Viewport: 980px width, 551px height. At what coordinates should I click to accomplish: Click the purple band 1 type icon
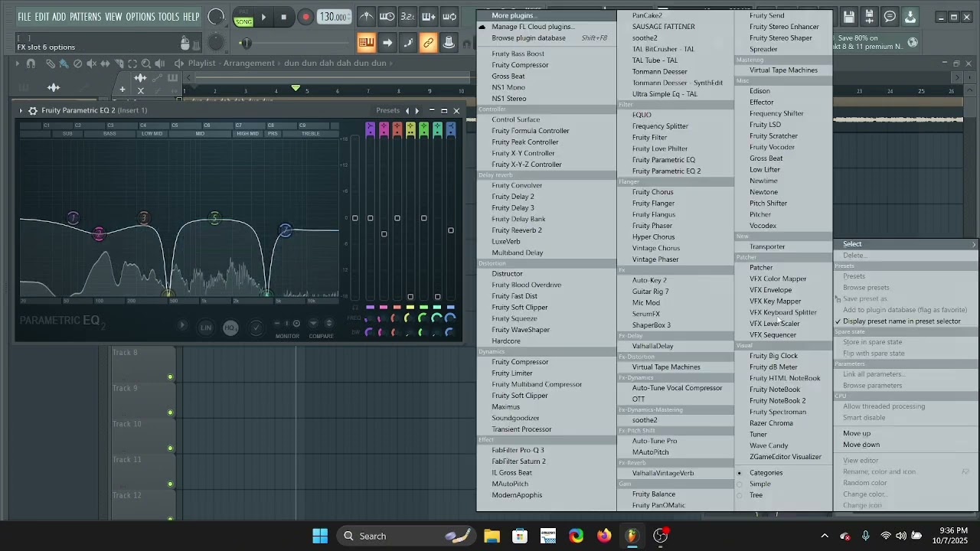coord(371,129)
